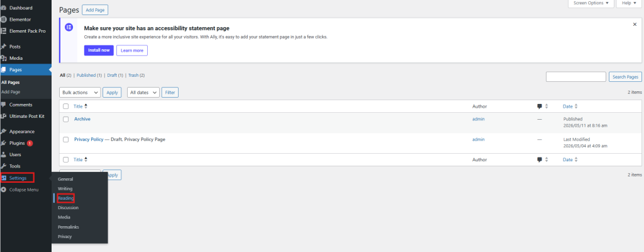
Task: Open the Ultimate Post Kit icon
Action: click(4, 116)
